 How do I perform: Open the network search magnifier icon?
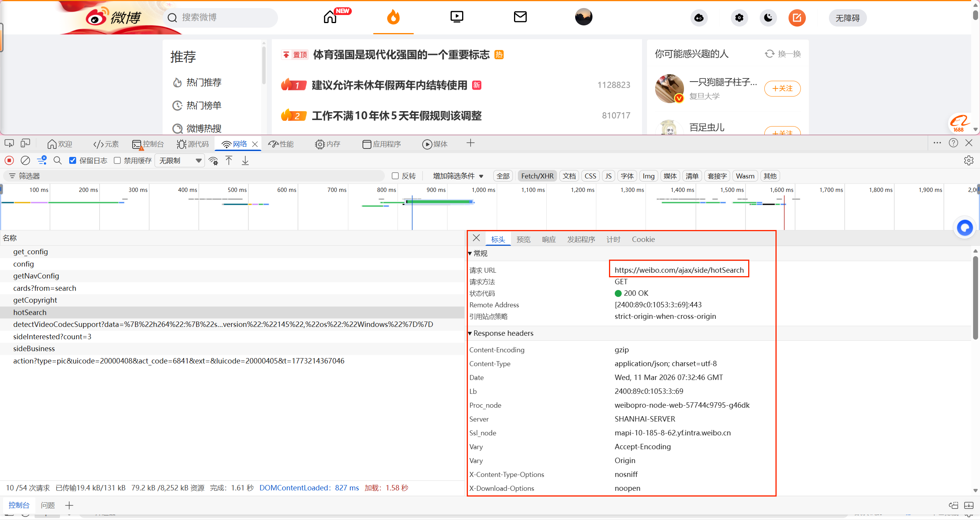point(58,160)
